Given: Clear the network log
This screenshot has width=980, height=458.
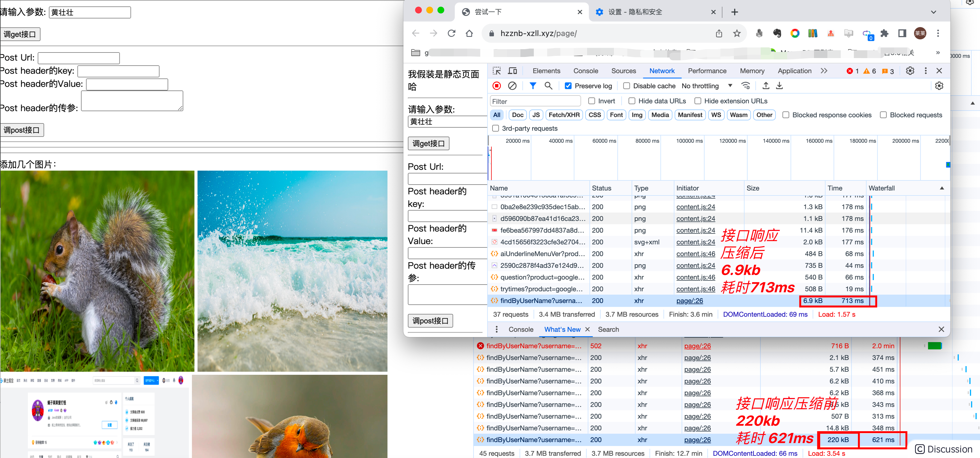Looking at the screenshot, I should pyautogui.click(x=512, y=86).
